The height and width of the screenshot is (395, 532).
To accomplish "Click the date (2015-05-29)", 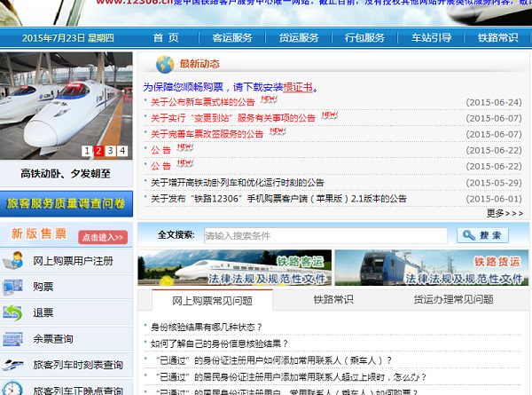I will (494, 183).
